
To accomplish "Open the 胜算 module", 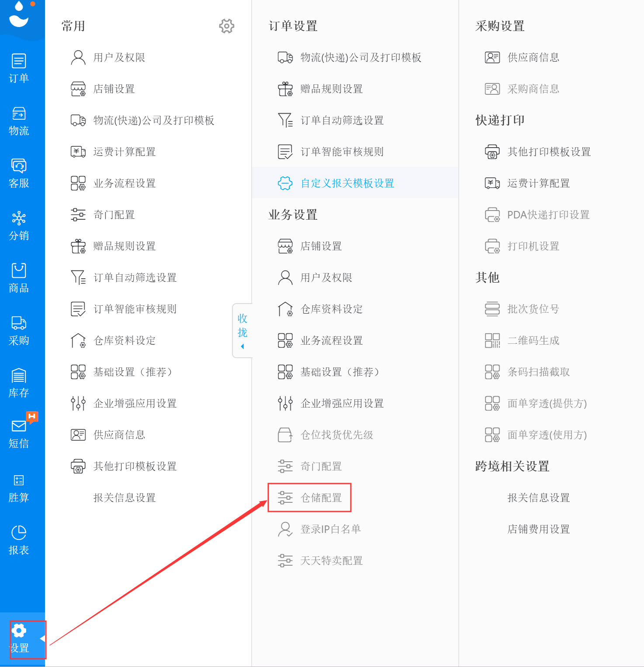I will click(18, 488).
